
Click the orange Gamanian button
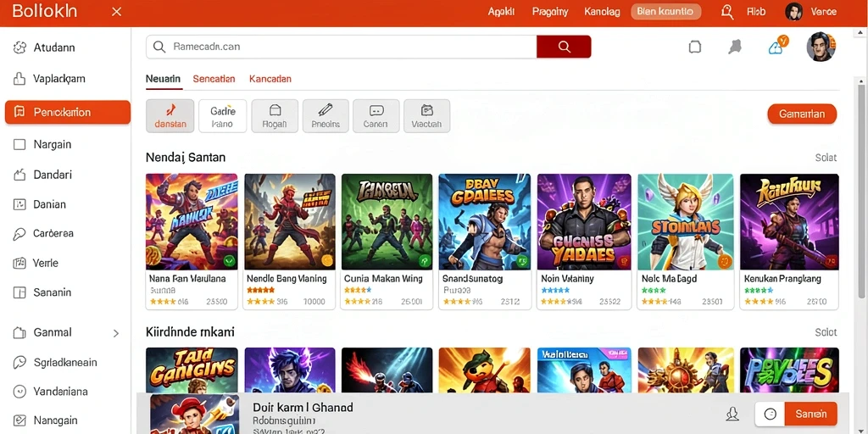pos(802,114)
